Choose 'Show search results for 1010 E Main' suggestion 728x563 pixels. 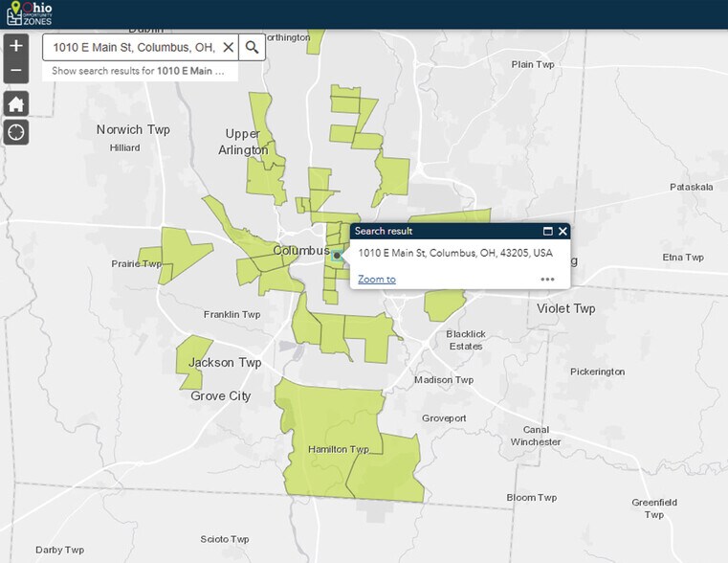click(139, 71)
